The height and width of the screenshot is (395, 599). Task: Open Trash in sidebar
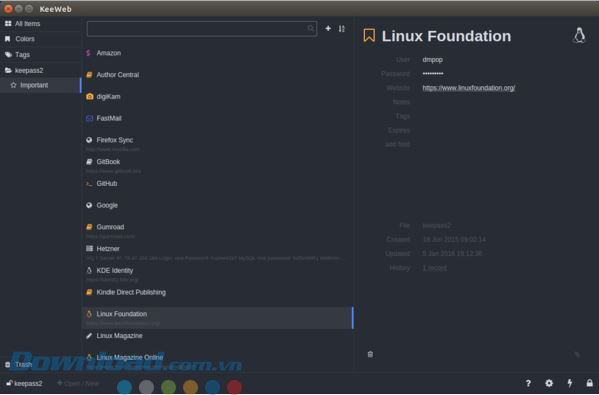(40, 364)
